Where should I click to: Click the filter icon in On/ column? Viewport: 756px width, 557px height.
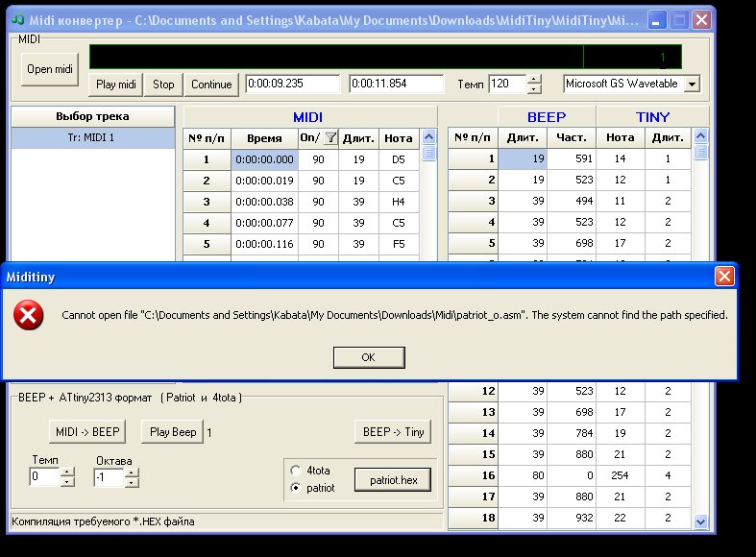coord(330,138)
